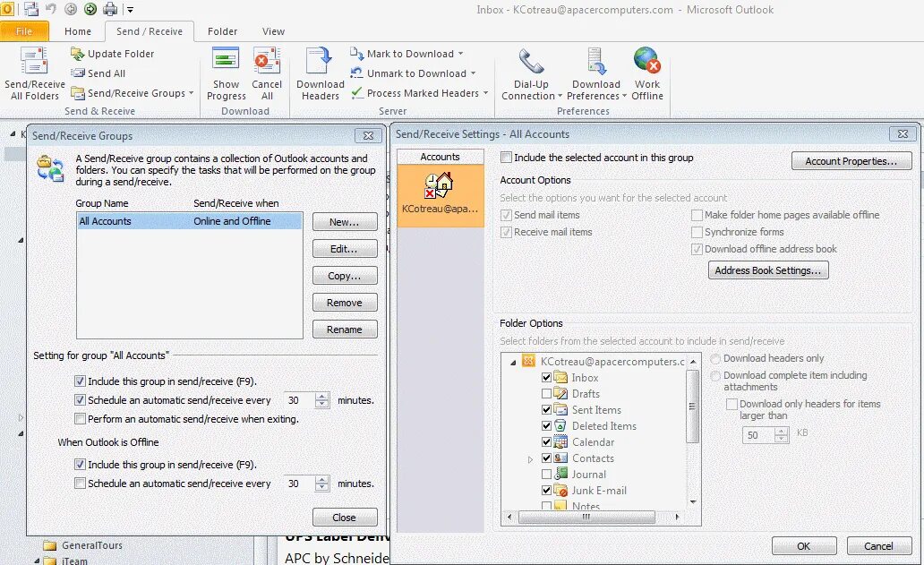Toggle offline Include this group in send/receive
This screenshot has height=565, width=924.
click(81, 464)
